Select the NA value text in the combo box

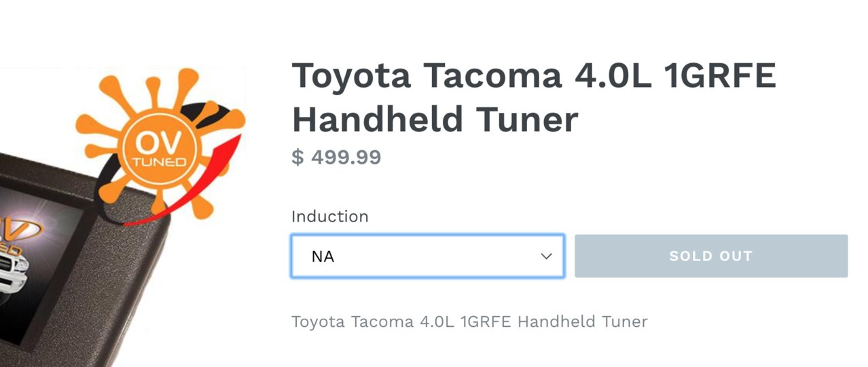tap(323, 257)
